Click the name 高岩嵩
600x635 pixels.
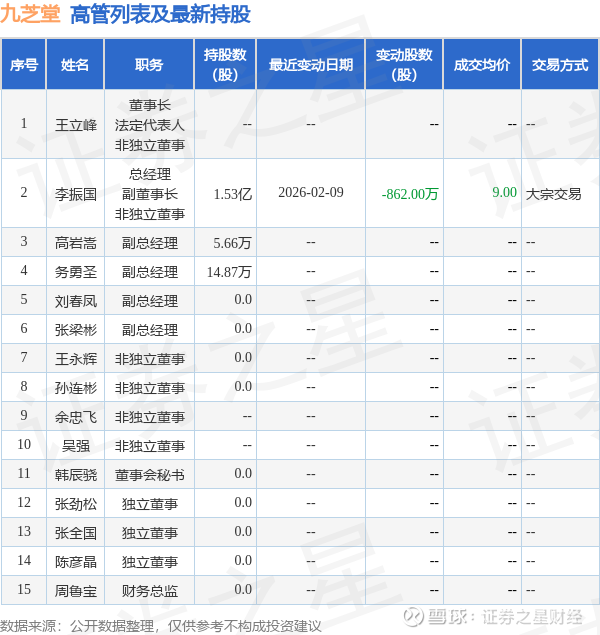[76, 243]
